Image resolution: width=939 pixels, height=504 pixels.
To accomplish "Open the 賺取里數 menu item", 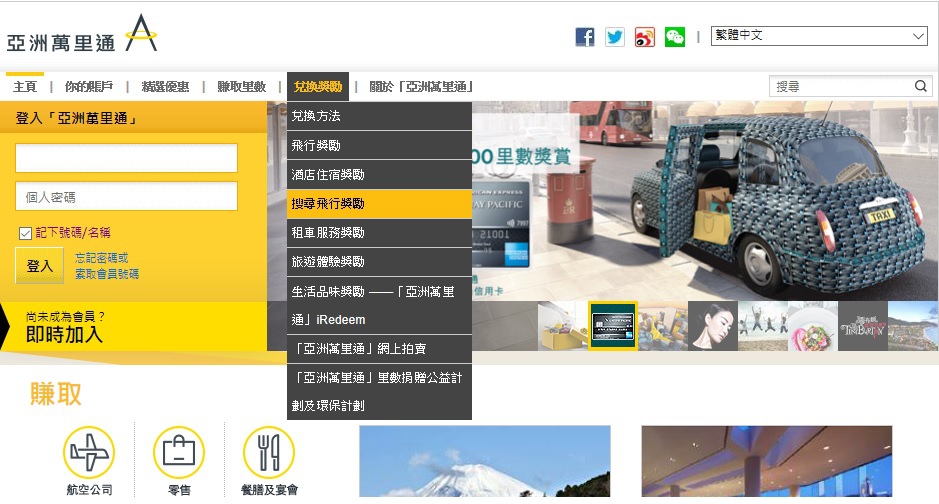I will [x=241, y=87].
